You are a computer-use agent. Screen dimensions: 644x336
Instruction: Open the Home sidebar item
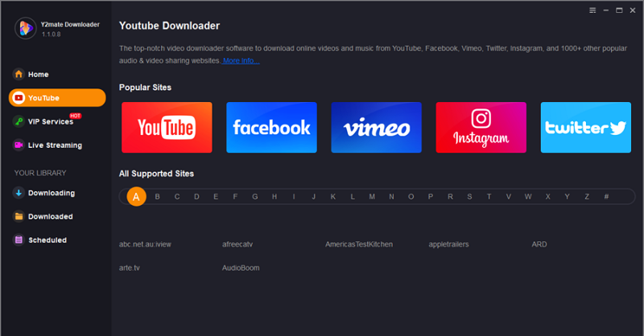(x=57, y=74)
